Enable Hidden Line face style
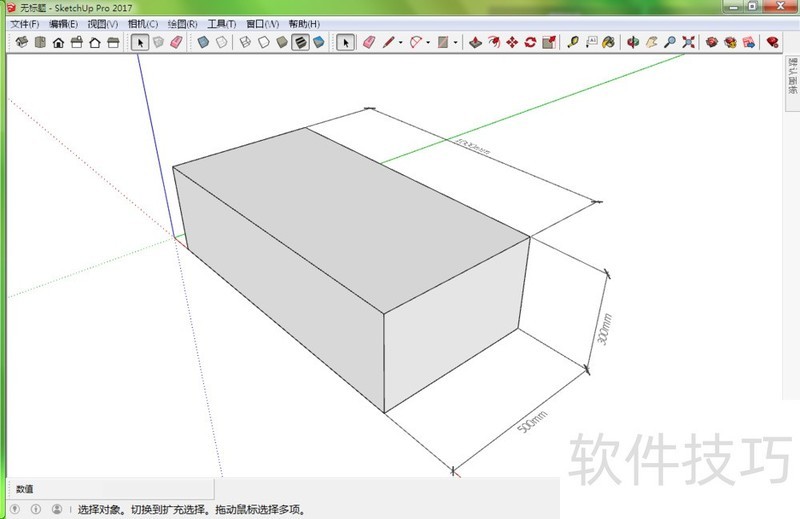This screenshot has width=800, height=519. pos(264,42)
